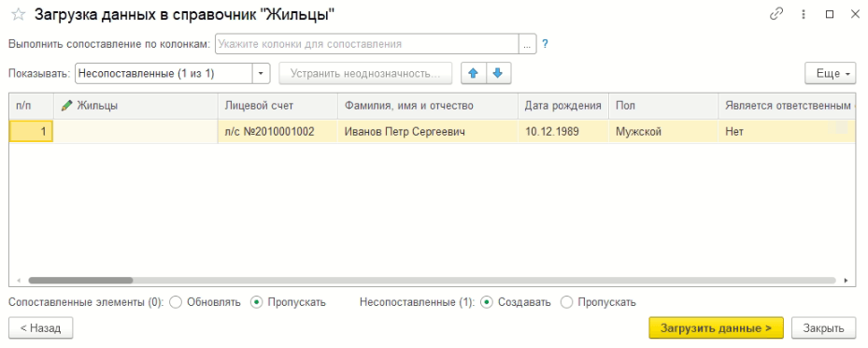The width and height of the screenshot is (868, 348).
Task: Focus the columns matching input field
Action: click(366, 44)
